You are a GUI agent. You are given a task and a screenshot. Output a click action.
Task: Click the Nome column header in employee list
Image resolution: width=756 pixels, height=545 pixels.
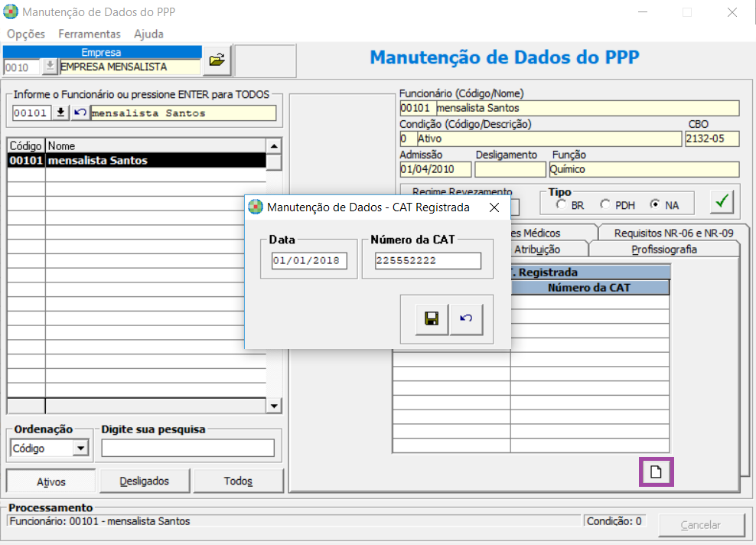click(x=155, y=145)
